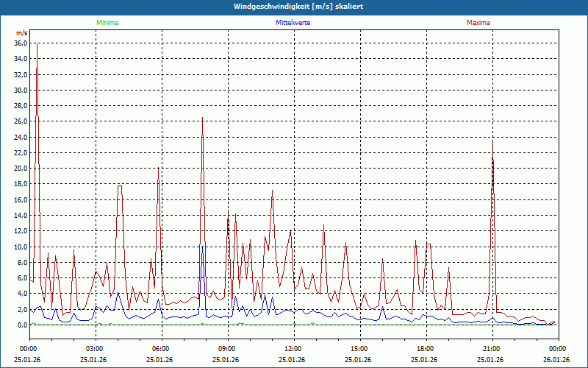Image resolution: width=588 pixels, height=368 pixels.
Task: Click the 09:00 time axis label
Action: (x=227, y=348)
